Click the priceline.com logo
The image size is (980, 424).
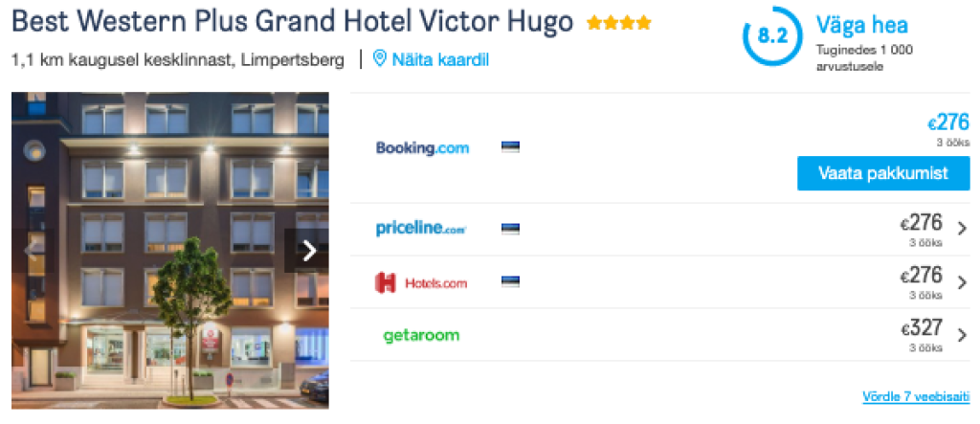coord(421,229)
